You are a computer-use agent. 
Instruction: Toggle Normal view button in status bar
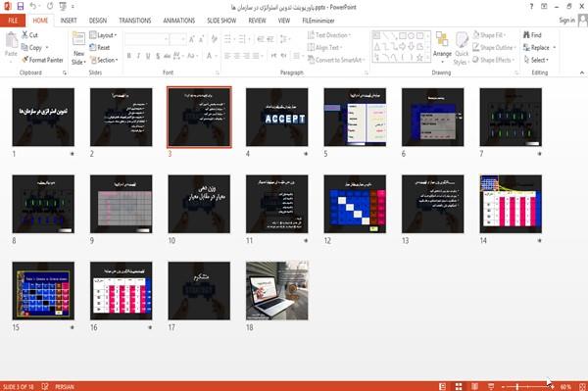point(443,386)
